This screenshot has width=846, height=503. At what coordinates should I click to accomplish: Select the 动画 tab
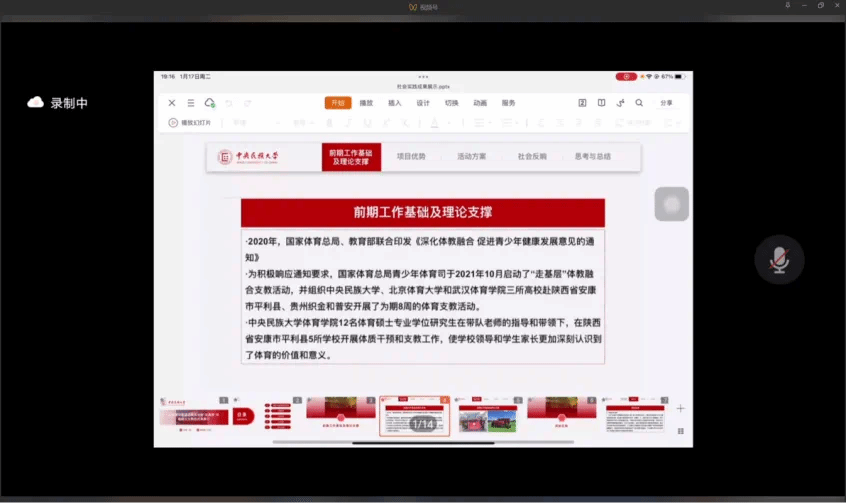click(x=480, y=103)
